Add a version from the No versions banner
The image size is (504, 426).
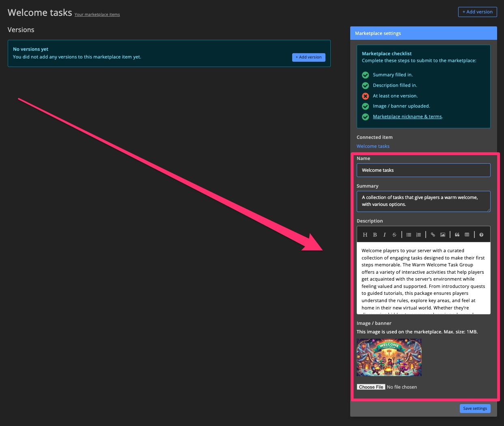tap(308, 57)
